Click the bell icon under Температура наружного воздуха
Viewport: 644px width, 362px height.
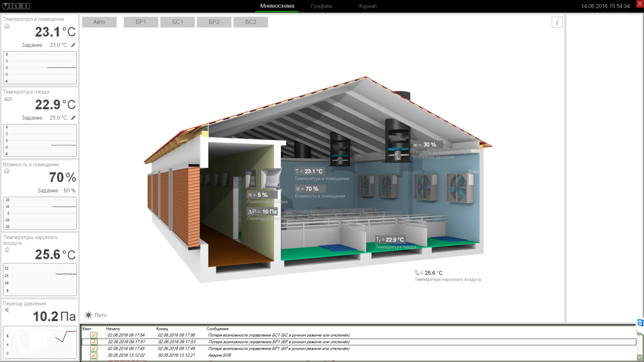(7, 250)
